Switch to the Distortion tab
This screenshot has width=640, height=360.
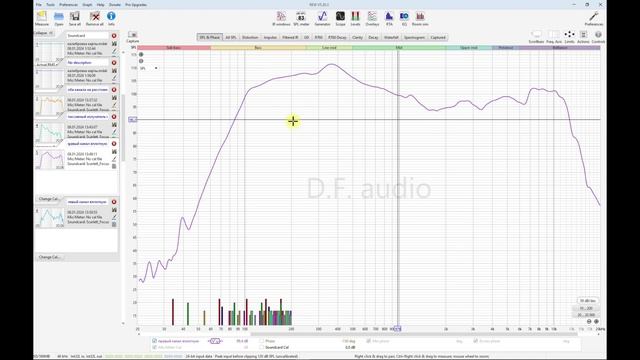click(250, 38)
